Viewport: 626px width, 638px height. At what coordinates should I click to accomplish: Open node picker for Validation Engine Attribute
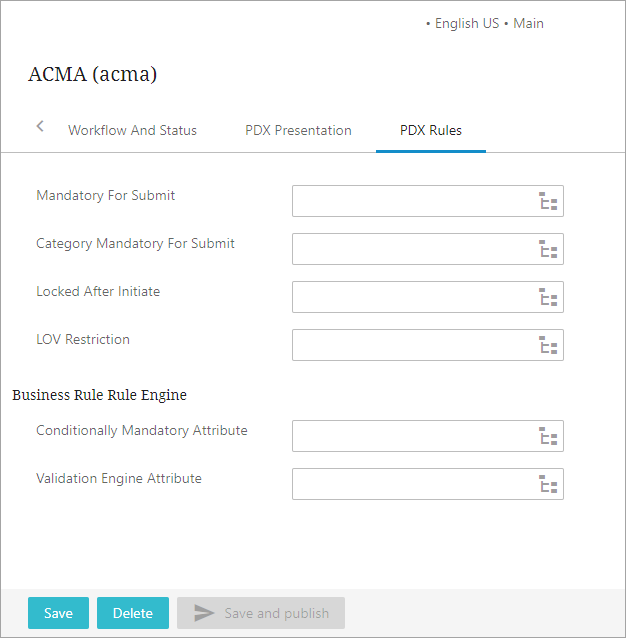(548, 484)
